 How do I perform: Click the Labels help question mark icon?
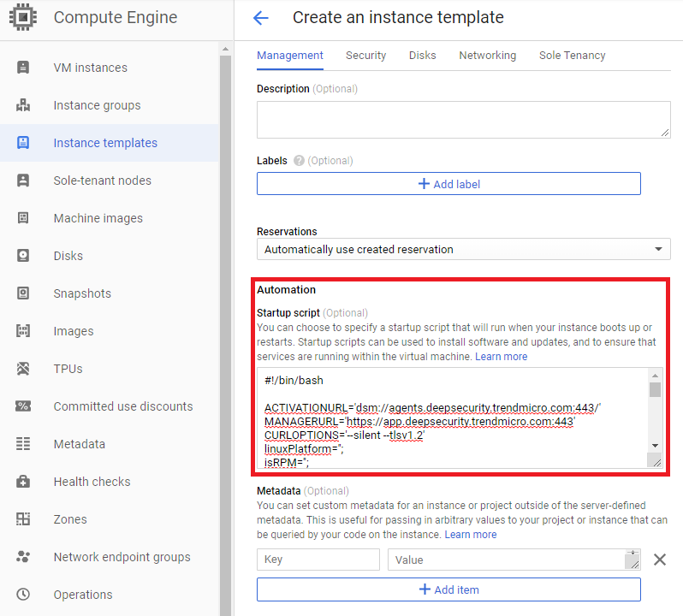[x=299, y=161]
